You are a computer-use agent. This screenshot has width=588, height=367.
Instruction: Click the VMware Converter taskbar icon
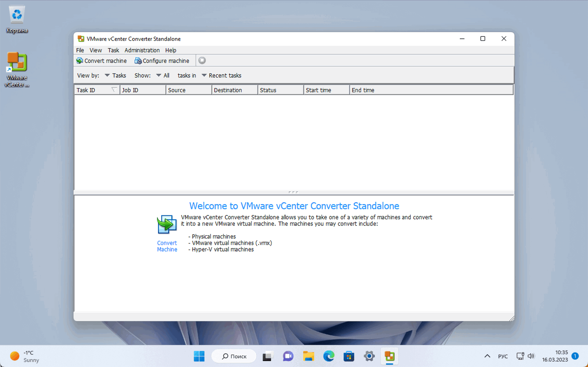pyautogui.click(x=390, y=356)
